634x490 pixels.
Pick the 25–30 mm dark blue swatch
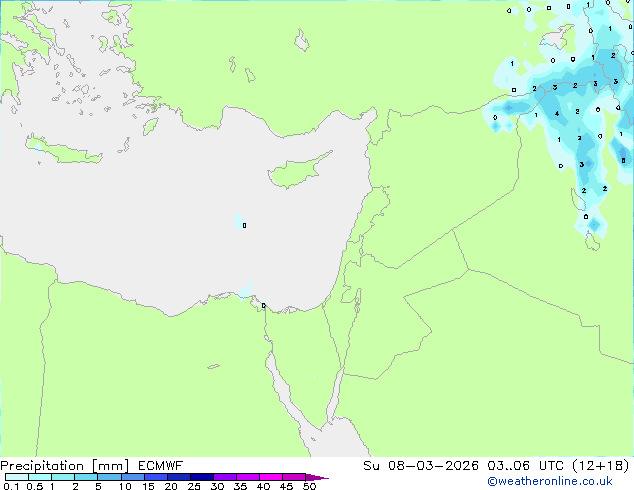point(201,477)
